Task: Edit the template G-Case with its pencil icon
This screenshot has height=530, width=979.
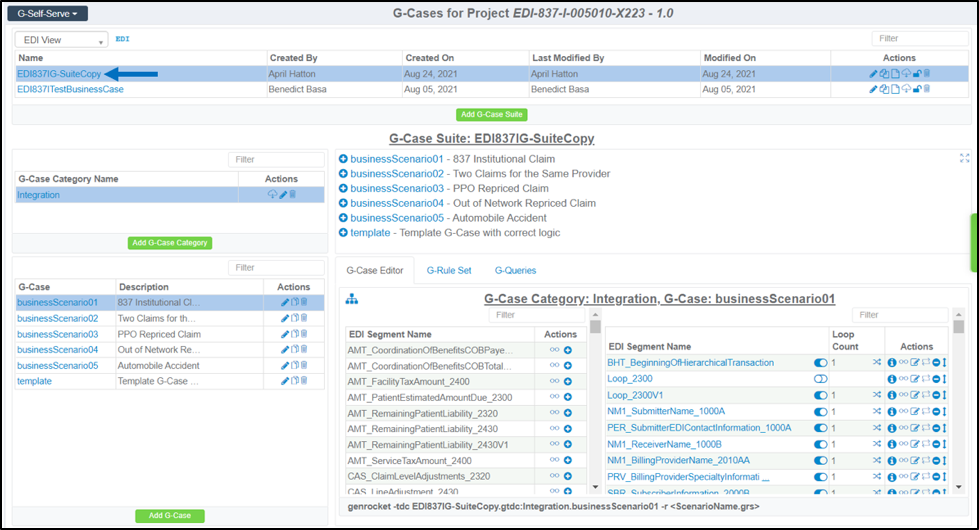Action: [x=285, y=381]
